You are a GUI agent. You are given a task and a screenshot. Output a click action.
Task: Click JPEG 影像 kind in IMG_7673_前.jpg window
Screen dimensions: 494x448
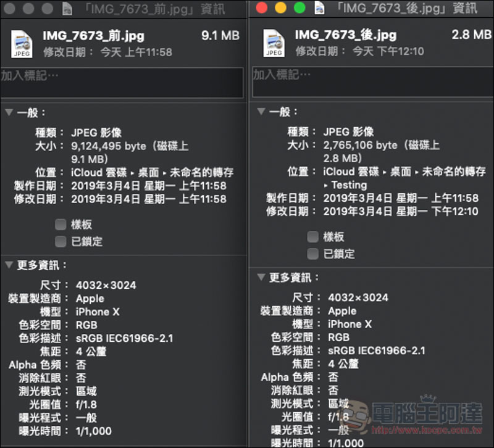[x=96, y=133]
